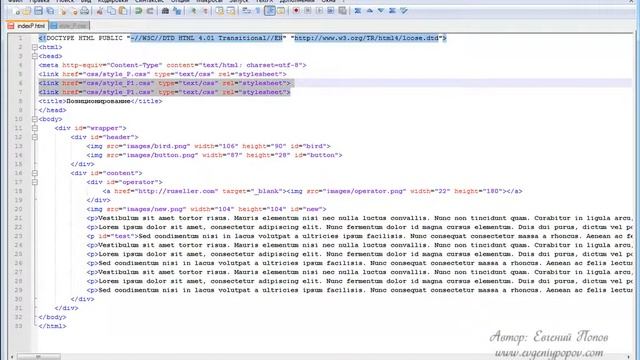Image resolution: width=640 pixels, height=360 pixels.
Task: Click the bird.png img tag line
Action: pyautogui.click(x=208, y=146)
